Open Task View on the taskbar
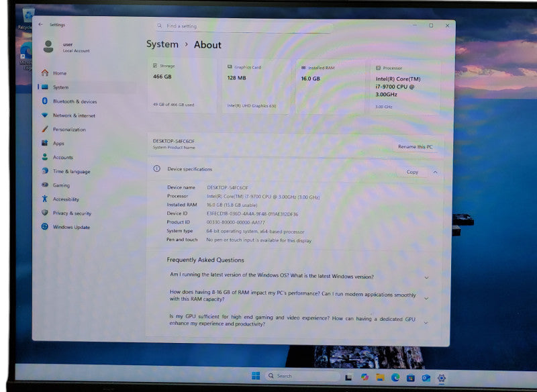The image size is (537, 392). pos(348,377)
